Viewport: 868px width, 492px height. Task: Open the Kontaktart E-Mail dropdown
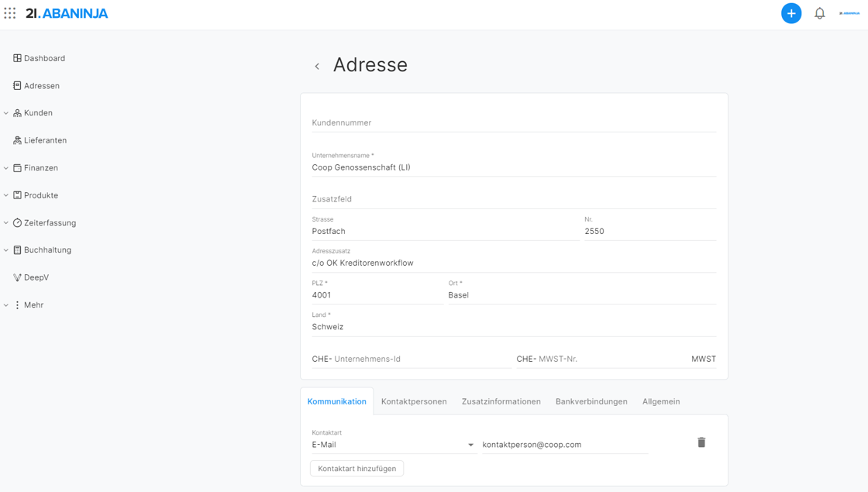[x=394, y=445]
